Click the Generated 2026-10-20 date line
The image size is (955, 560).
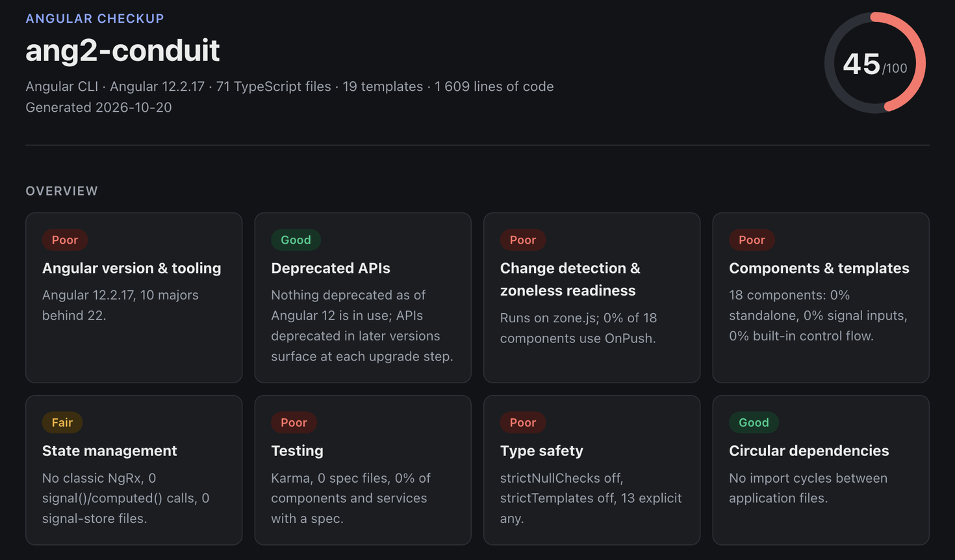pyautogui.click(x=99, y=107)
